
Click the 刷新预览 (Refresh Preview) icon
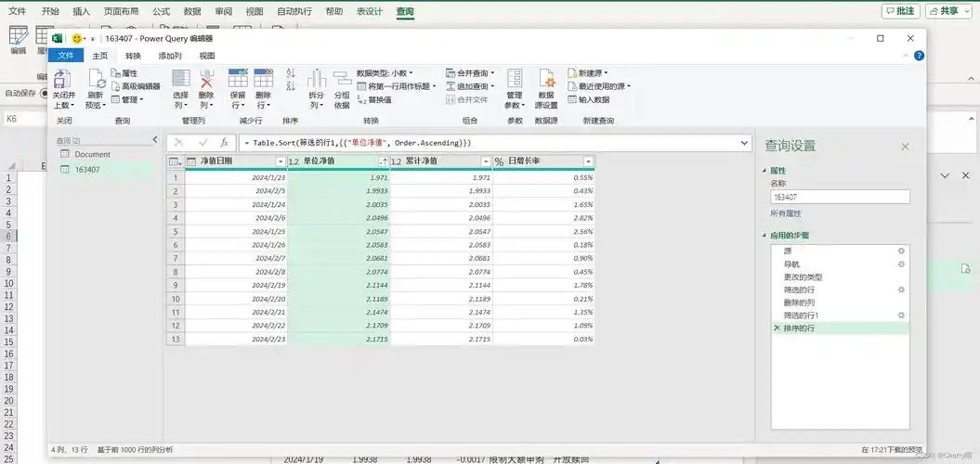pyautogui.click(x=97, y=79)
